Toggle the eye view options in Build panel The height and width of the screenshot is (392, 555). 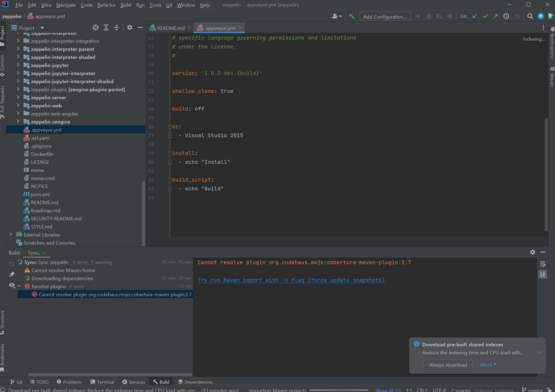pos(12,285)
